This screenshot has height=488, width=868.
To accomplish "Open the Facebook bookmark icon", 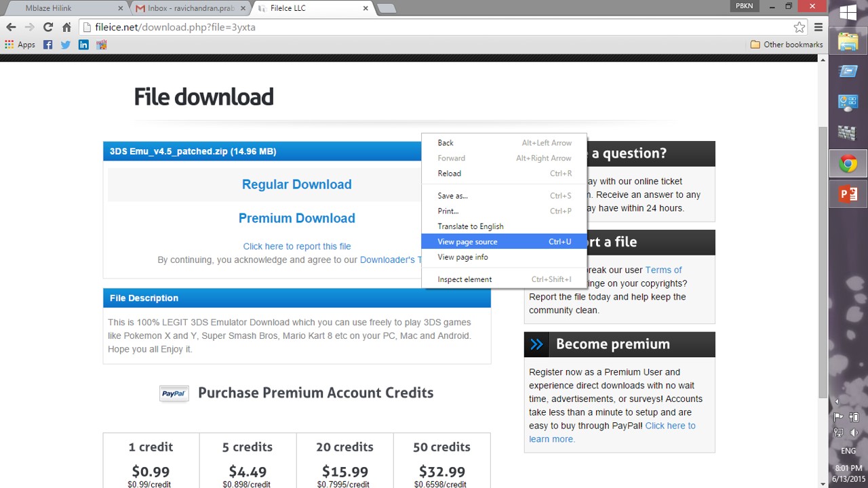I will pyautogui.click(x=47, y=45).
